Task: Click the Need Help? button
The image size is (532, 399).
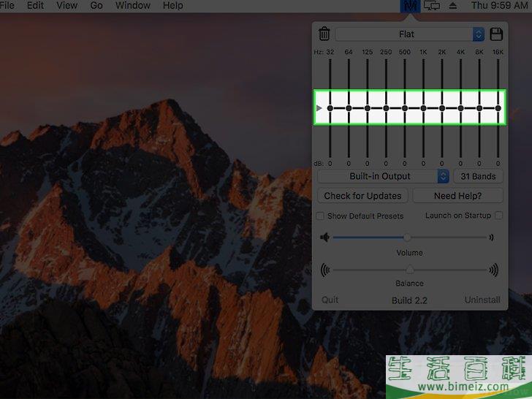Action: pos(457,196)
